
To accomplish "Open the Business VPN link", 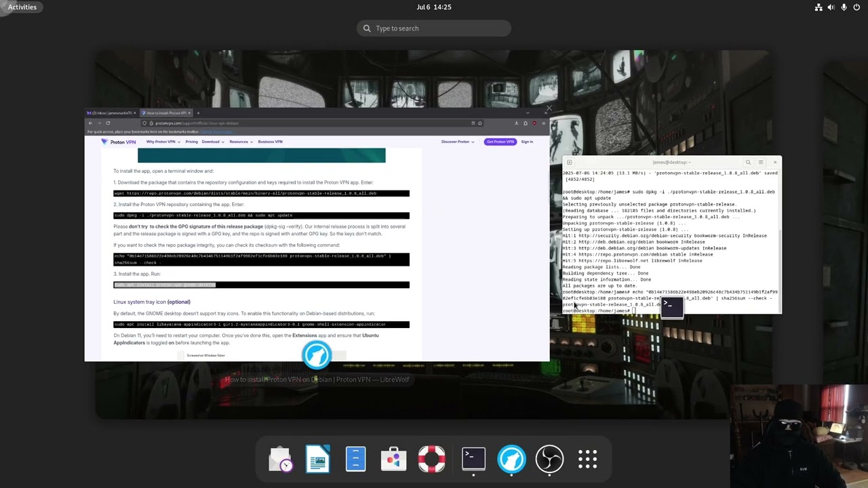I will pyautogui.click(x=270, y=142).
